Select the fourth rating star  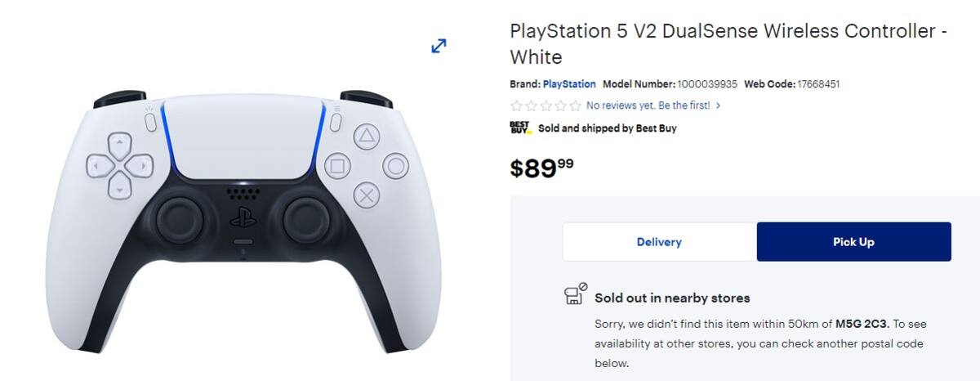(560, 105)
